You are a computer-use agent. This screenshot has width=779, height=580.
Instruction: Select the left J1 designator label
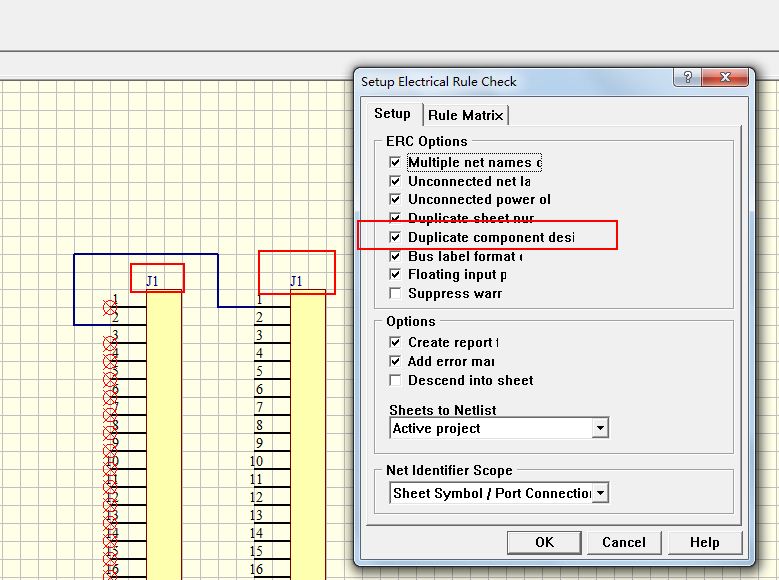click(x=153, y=281)
